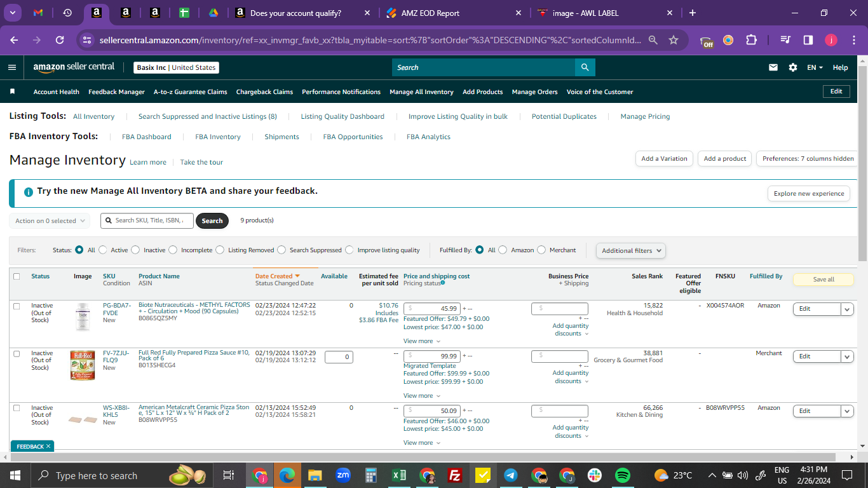Open Account Health in the navigation bar
This screenshot has width=868, height=488.
pyautogui.click(x=57, y=92)
